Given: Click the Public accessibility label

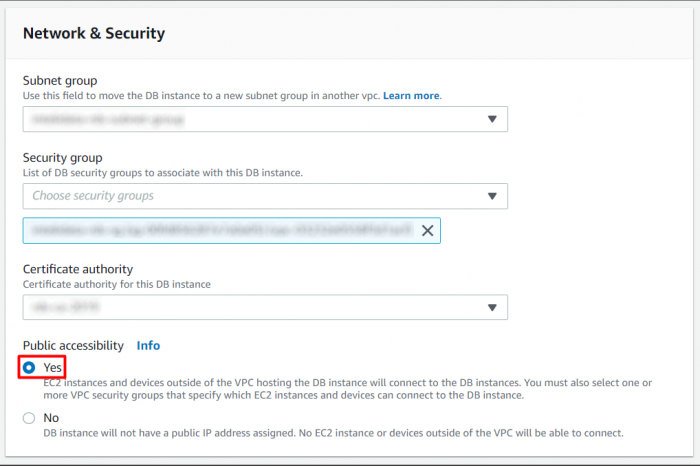Looking at the screenshot, I should (x=74, y=345).
